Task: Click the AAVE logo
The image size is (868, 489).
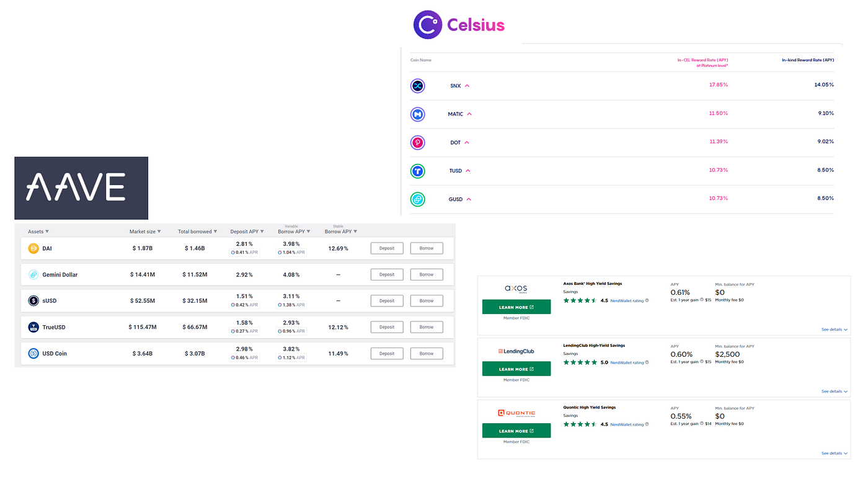Action: tap(81, 188)
